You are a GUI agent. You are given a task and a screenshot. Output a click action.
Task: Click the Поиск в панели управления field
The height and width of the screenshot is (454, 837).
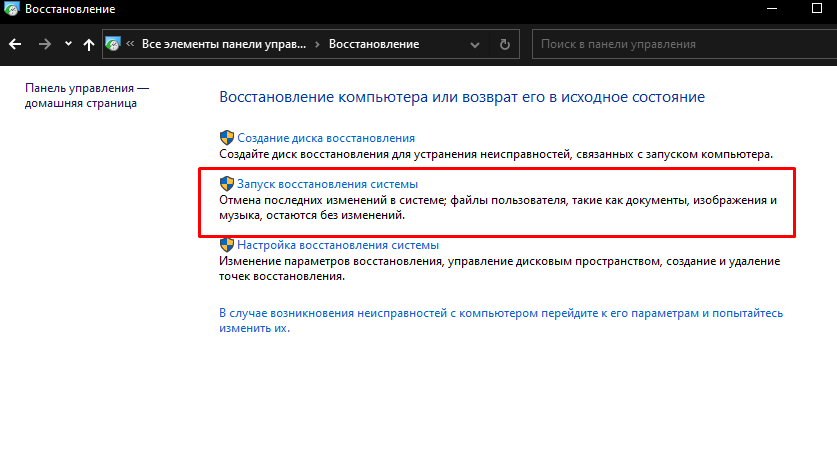pos(680,45)
